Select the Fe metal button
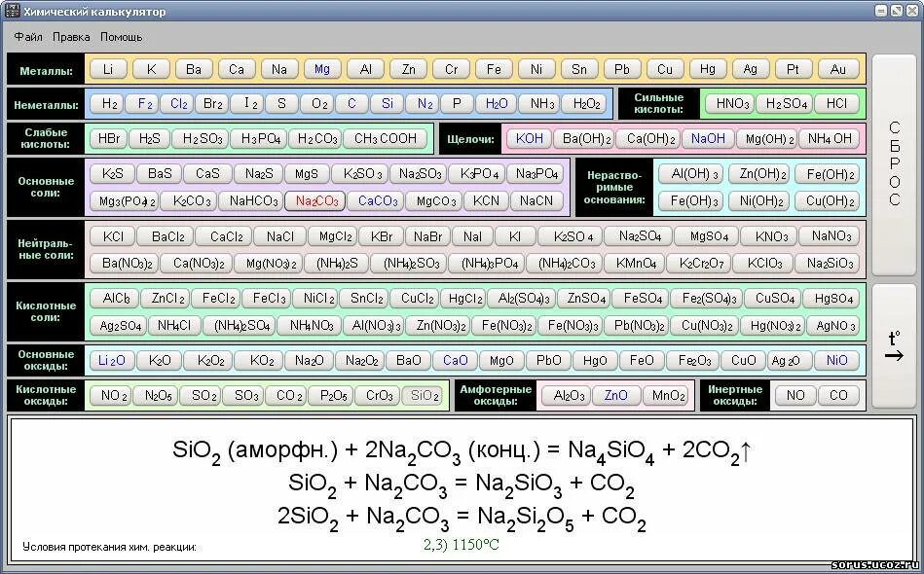The width and height of the screenshot is (924, 574). pos(494,69)
